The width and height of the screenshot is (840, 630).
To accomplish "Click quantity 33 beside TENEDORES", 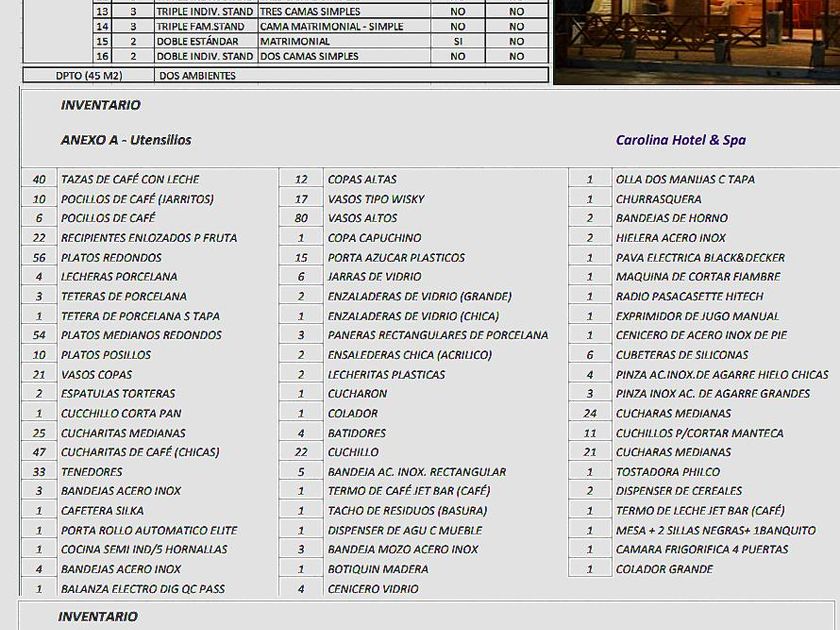I will pos(39,472).
